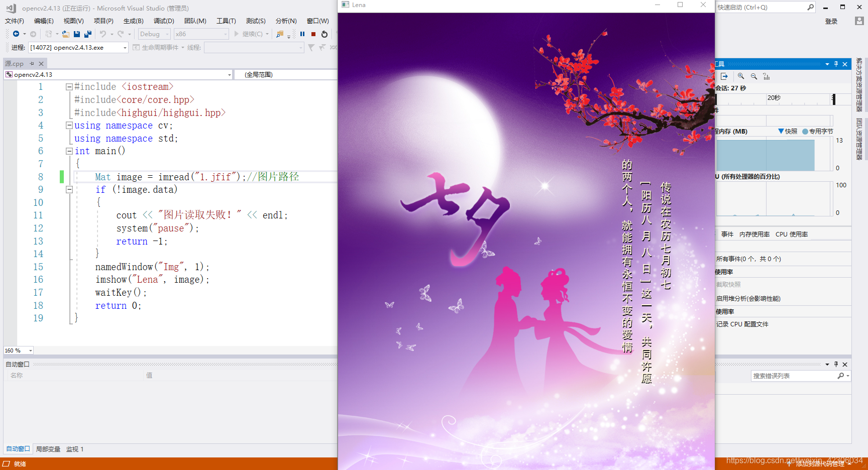The image size is (868, 470).
Task: Toggle the 专用字节 legend marker
Action: click(805, 131)
